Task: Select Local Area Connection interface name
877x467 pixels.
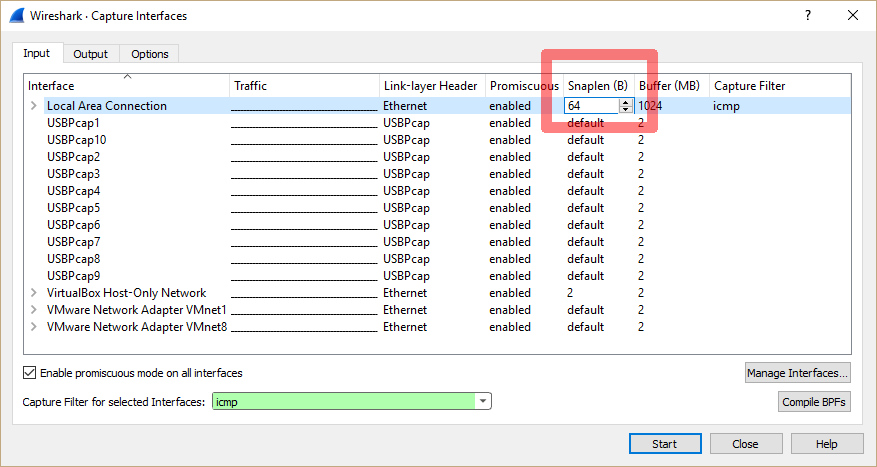Action: pos(107,106)
